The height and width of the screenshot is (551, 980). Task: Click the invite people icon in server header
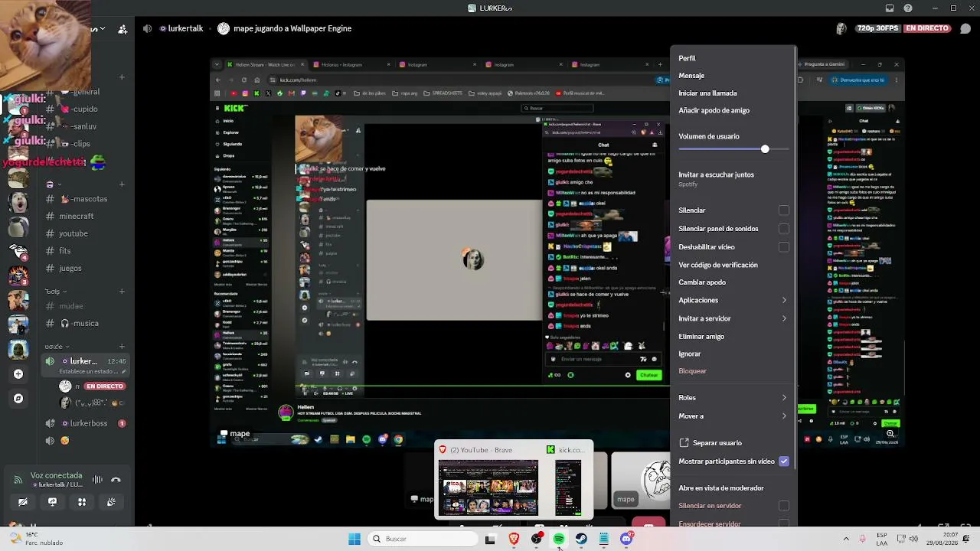tap(122, 29)
